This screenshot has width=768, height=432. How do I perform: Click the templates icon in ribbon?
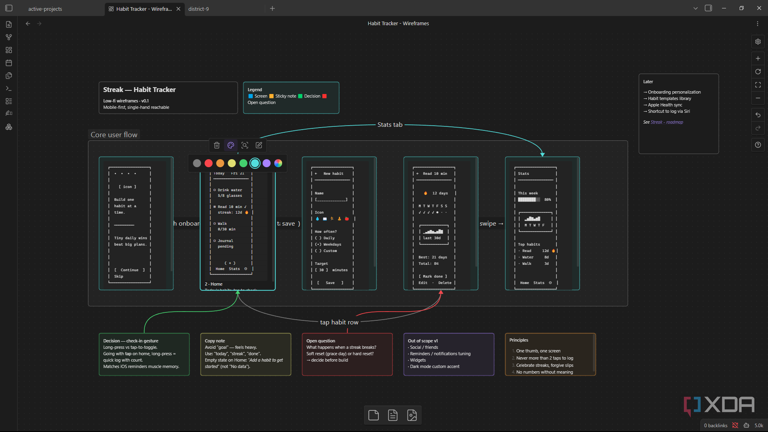point(9,75)
